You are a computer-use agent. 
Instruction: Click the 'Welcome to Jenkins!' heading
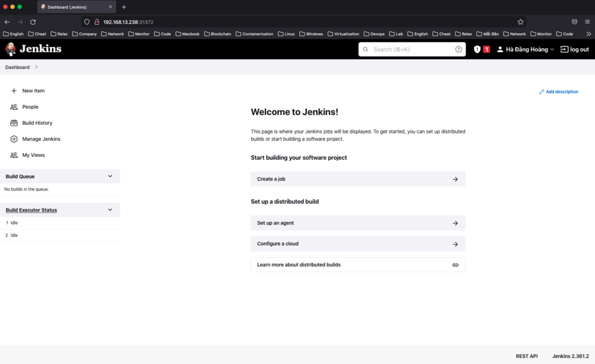(x=295, y=112)
